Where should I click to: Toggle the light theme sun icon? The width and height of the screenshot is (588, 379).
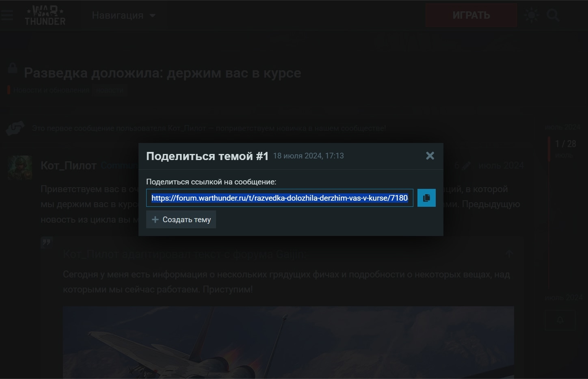tap(532, 15)
